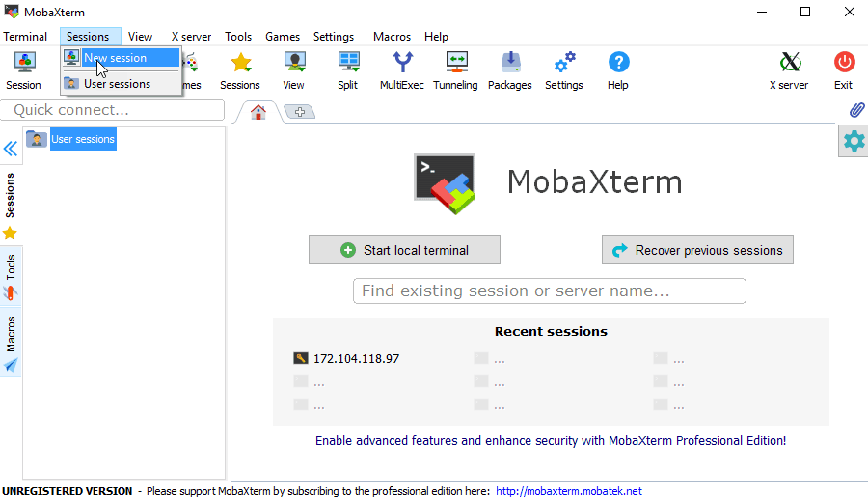Open the MultiExec toolbar icon
Viewport: 868px width, 499px height.
(402, 70)
